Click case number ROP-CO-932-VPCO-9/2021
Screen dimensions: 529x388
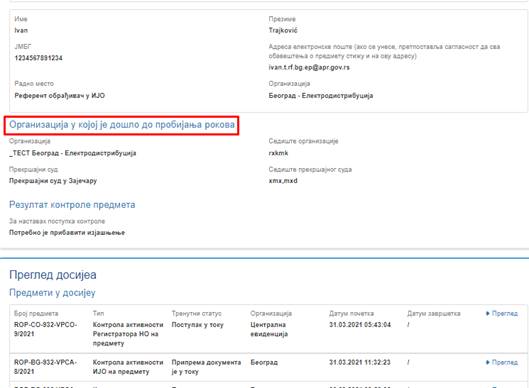46,329
